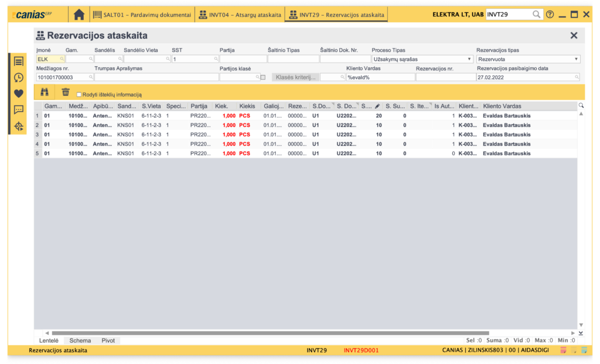Switch to the INVT04 Atsargų ataskaita tab
600x364 pixels.
click(240, 14)
